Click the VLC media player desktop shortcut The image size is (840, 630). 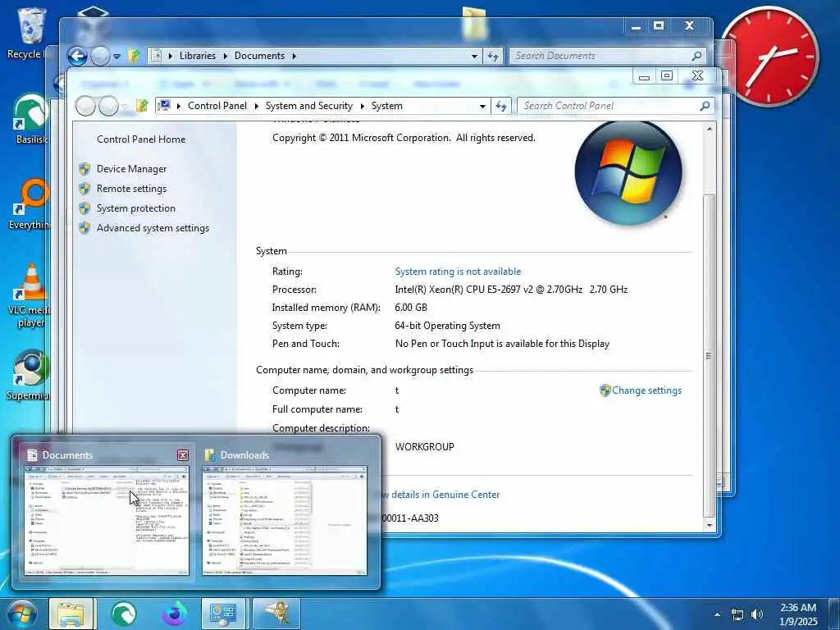(x=30, y=295)
